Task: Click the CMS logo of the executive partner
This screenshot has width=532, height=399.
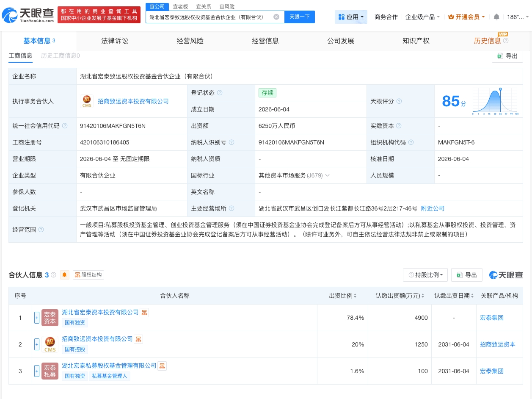Action: [x=87, y=101]
